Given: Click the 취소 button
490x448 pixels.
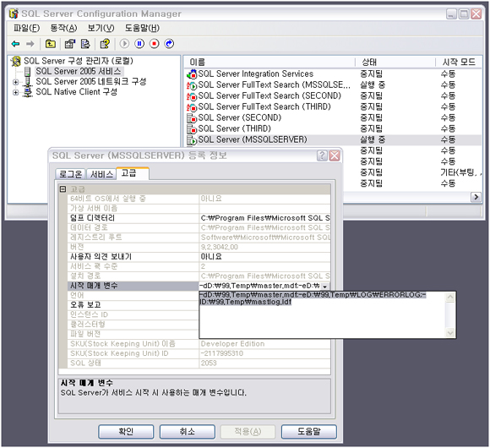Looking at the screenshot, I should pyautogui.click(x=188, y=432).
